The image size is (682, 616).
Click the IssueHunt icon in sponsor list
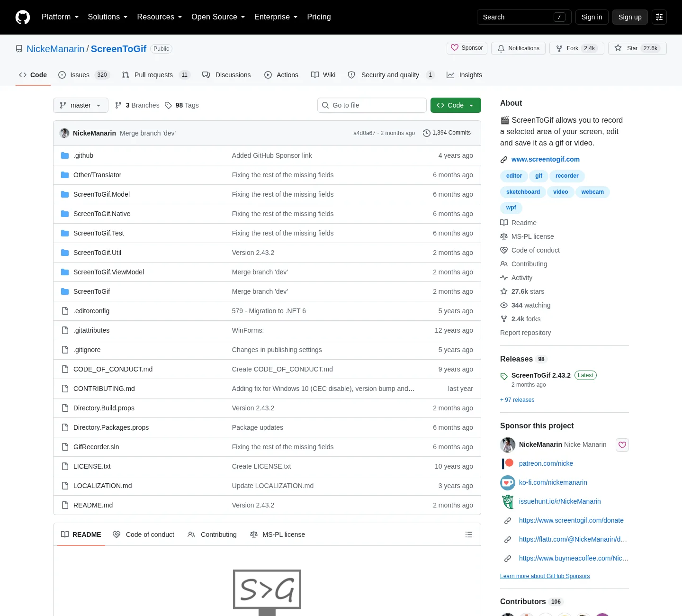point(508,501)
